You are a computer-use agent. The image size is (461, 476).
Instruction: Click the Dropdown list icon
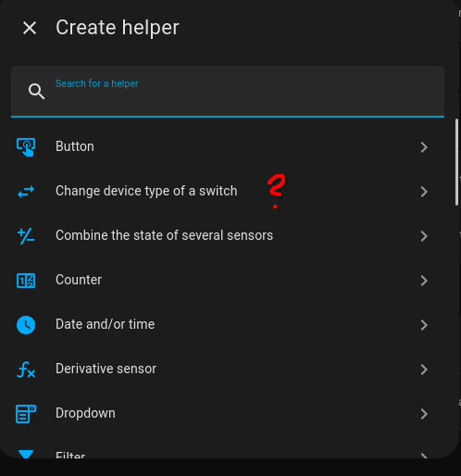(x=26, y=414)
